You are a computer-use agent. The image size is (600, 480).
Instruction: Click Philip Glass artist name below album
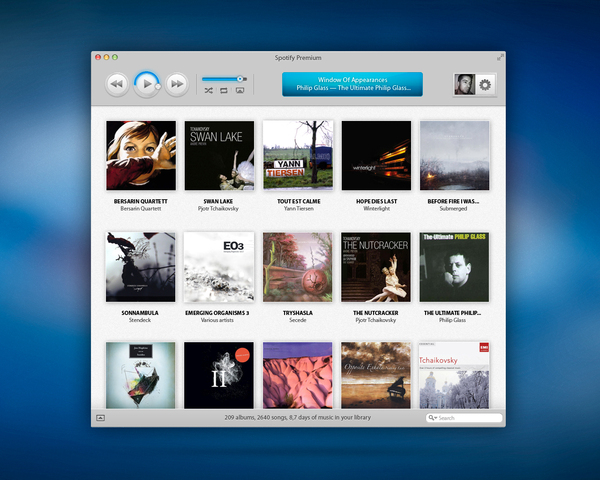pos(453,320)
